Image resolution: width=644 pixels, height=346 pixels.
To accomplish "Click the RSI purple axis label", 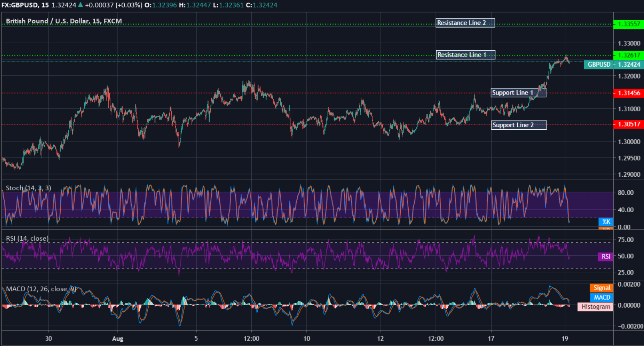I will tap(606, 256).
